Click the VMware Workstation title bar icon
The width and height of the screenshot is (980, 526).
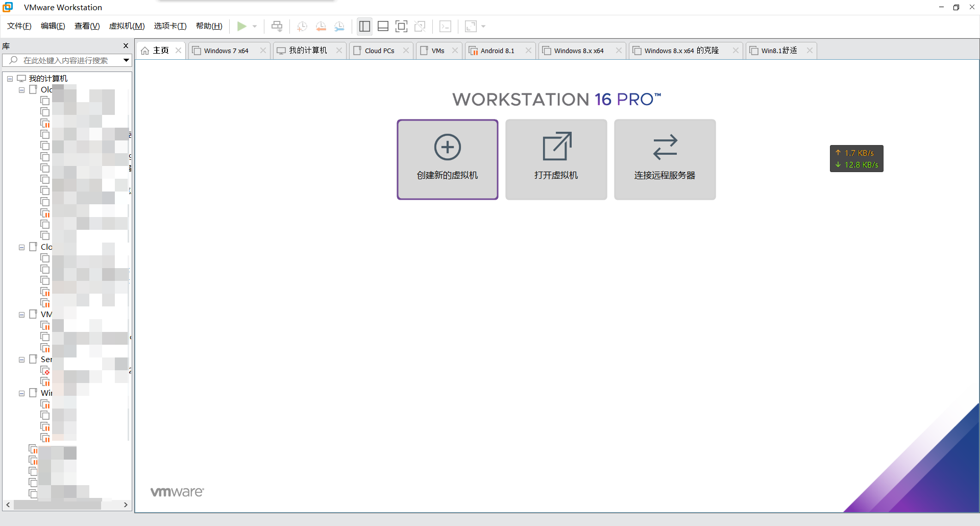coord(8,7)
